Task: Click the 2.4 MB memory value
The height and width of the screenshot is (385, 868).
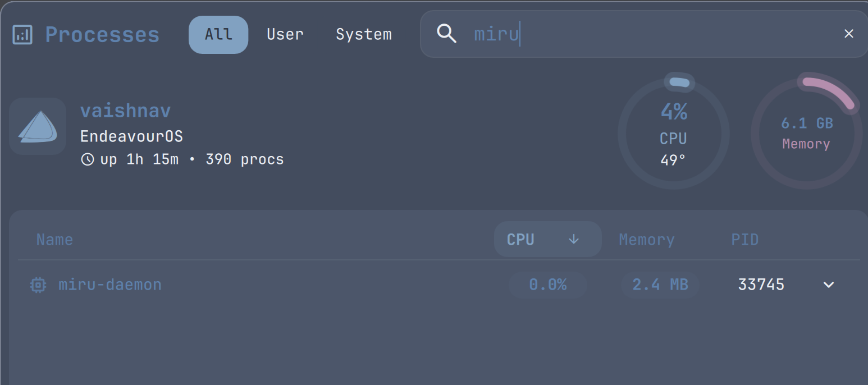Action: click(660, 285)
